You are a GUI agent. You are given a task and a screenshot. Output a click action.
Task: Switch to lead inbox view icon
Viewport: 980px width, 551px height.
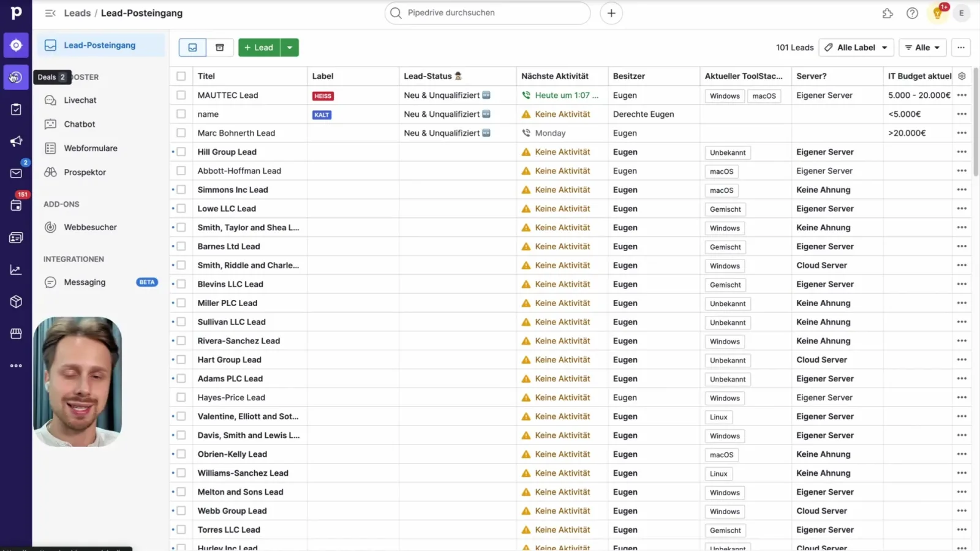coord(192,47)
